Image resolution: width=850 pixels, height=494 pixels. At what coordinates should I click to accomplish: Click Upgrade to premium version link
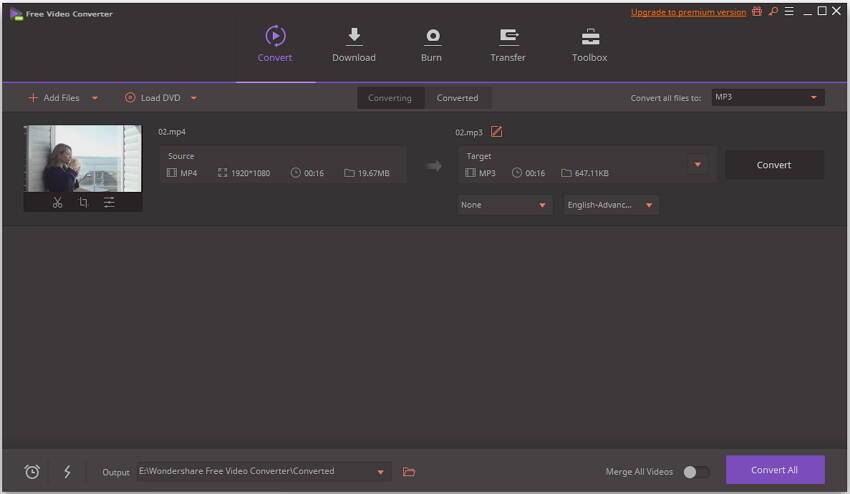pos(688,12)
